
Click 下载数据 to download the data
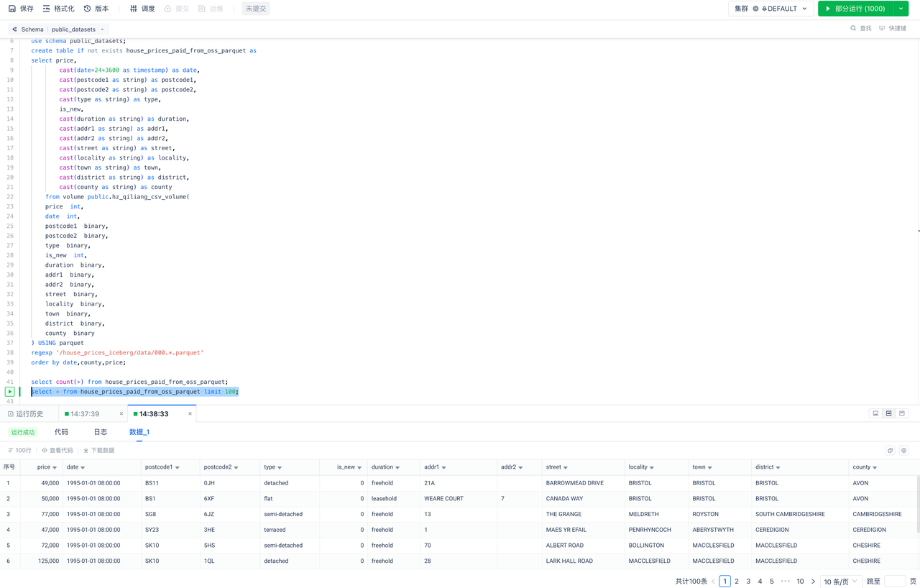pos(98,451)
